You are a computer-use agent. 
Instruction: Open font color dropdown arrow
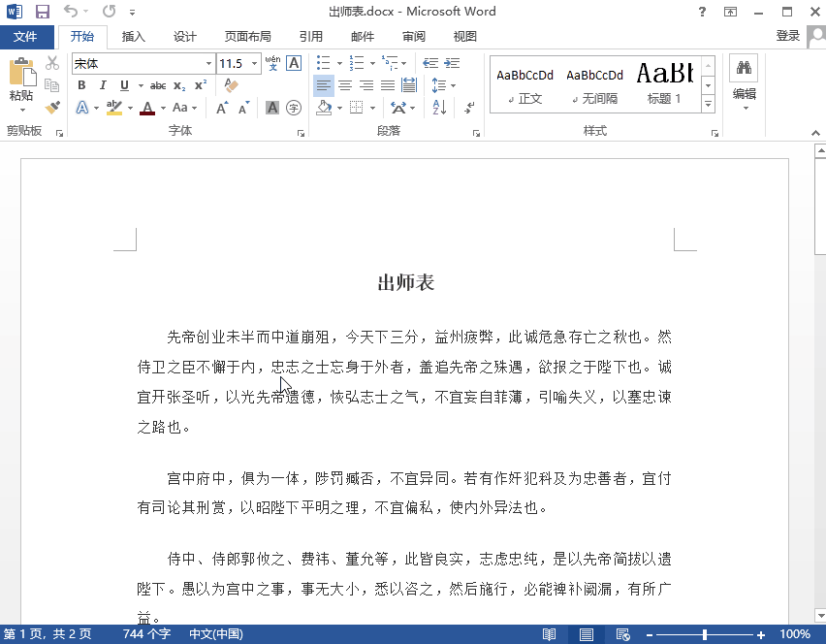163,108
